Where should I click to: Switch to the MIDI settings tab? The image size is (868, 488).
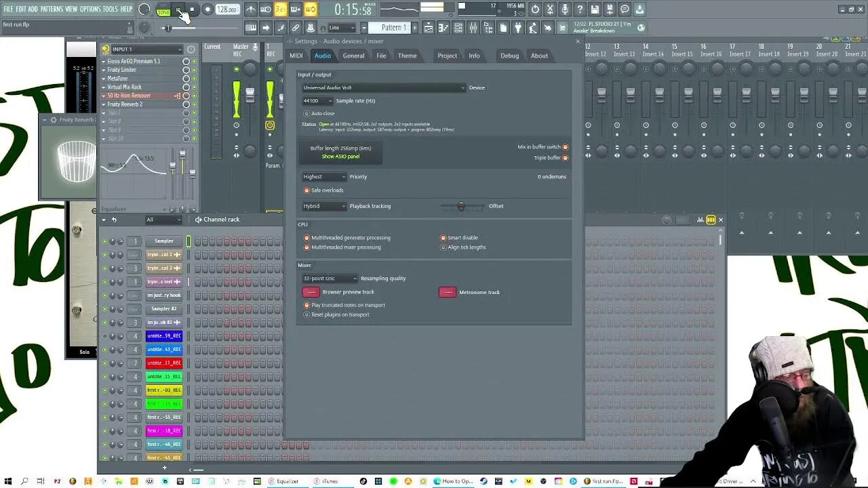pos(296,56)
